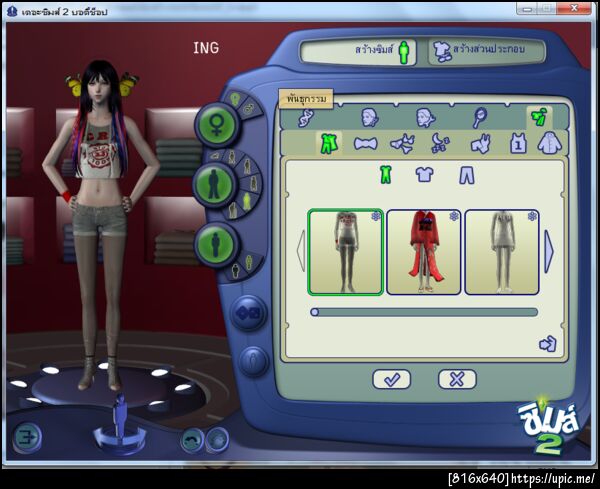
Task: Select the moon pajamas category icon
Action: tap(440, 143)
